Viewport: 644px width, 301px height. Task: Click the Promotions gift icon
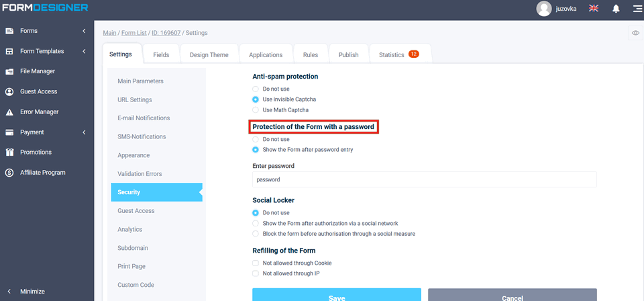(9, 153)
